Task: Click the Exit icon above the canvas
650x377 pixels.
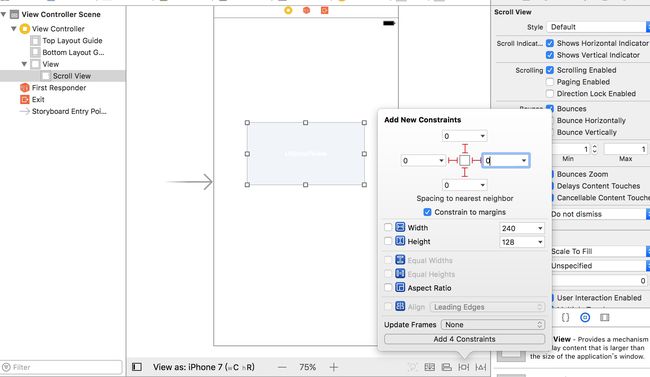Action: (x=325, y=10)
